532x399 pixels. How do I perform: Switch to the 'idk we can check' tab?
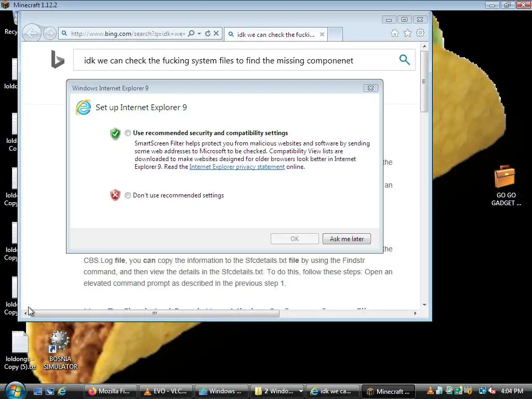point(275,34)
